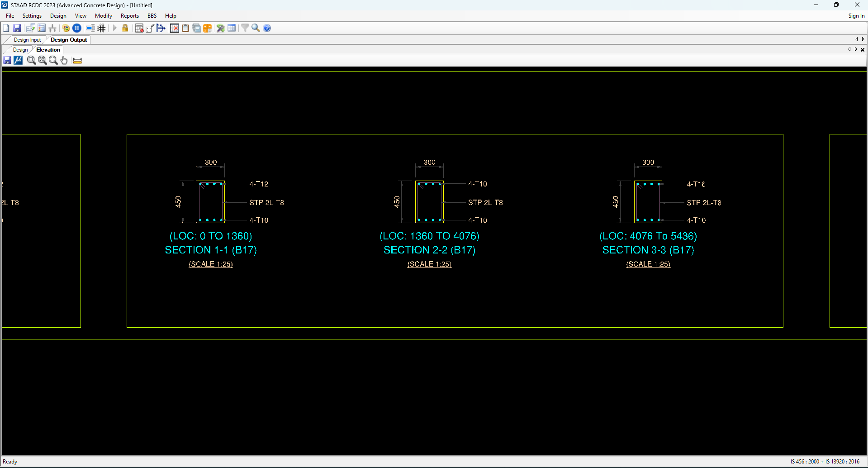Click the blue Help question mark icon

tap(267, 28)
